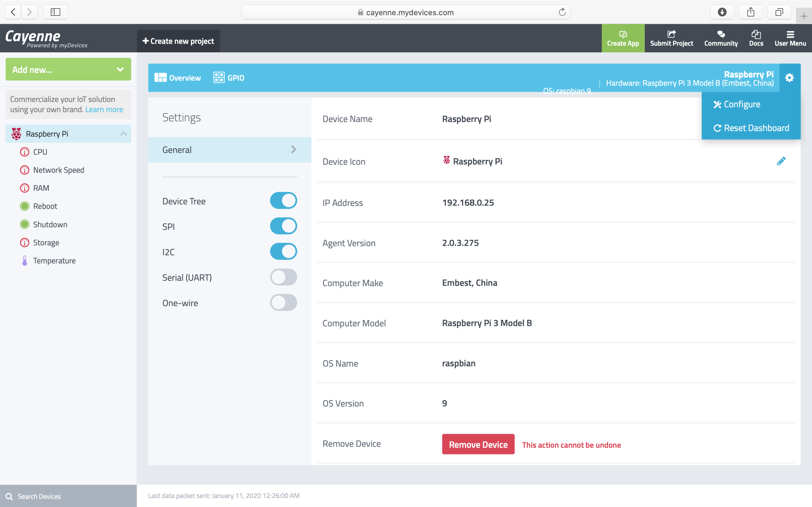The image size is (812, 507).
Task: Expand the General settings section
Action: pos(230,150)
